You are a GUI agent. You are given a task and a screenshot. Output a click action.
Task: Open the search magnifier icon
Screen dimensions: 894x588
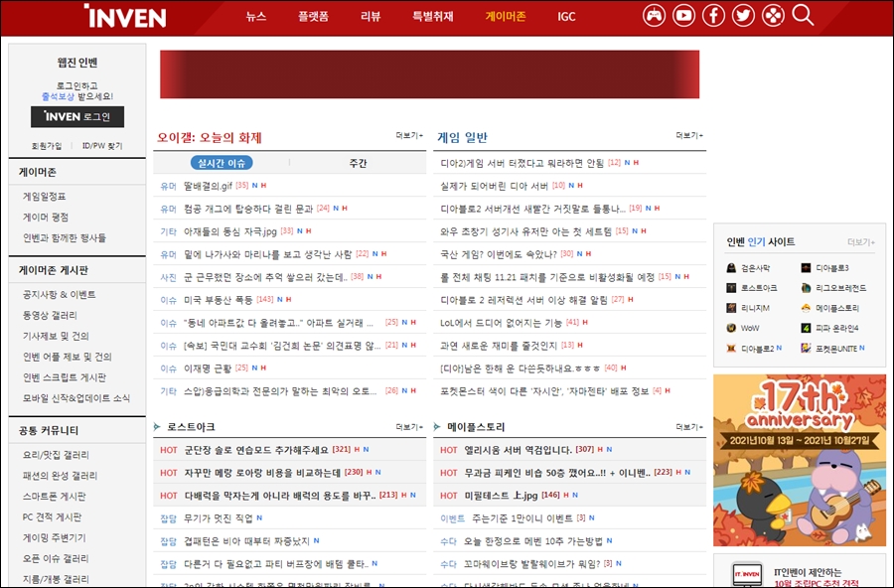coord(803,16)
